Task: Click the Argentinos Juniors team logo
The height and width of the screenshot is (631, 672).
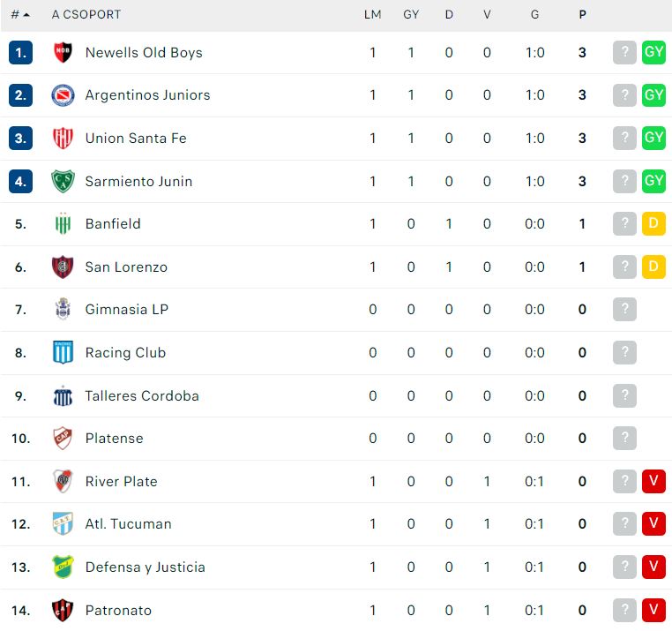Action: pos(63,95)
